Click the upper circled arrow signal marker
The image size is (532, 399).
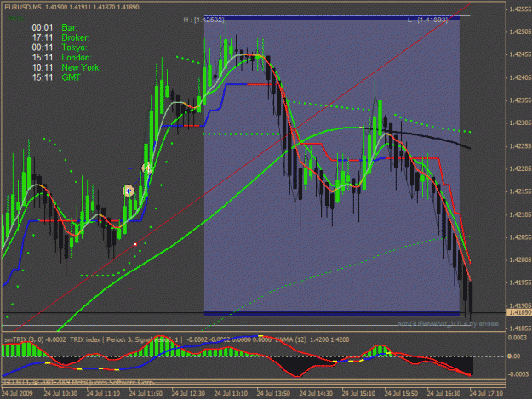147,168
